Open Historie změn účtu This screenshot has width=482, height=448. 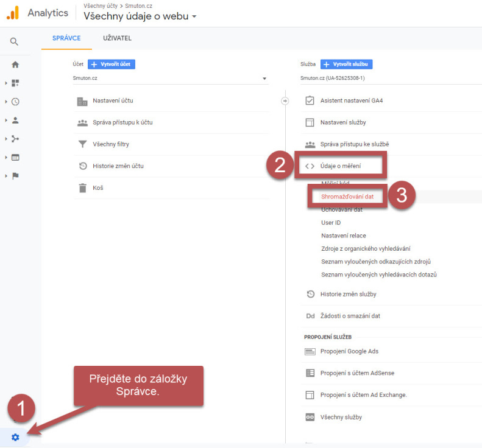[171, 166]
